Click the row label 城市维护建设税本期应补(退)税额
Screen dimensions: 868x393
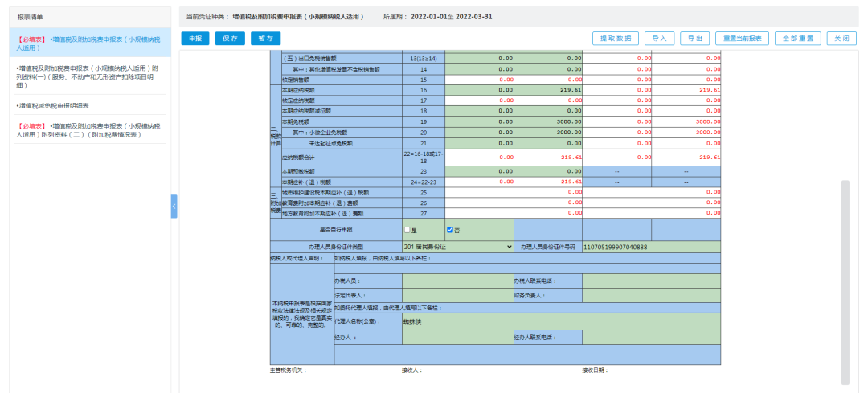point(325,193)
